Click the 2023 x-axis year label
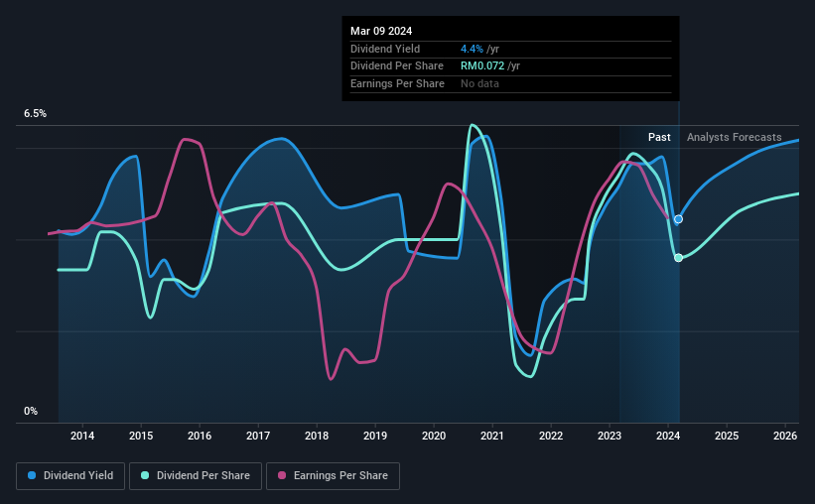 (x=610, y=436)
